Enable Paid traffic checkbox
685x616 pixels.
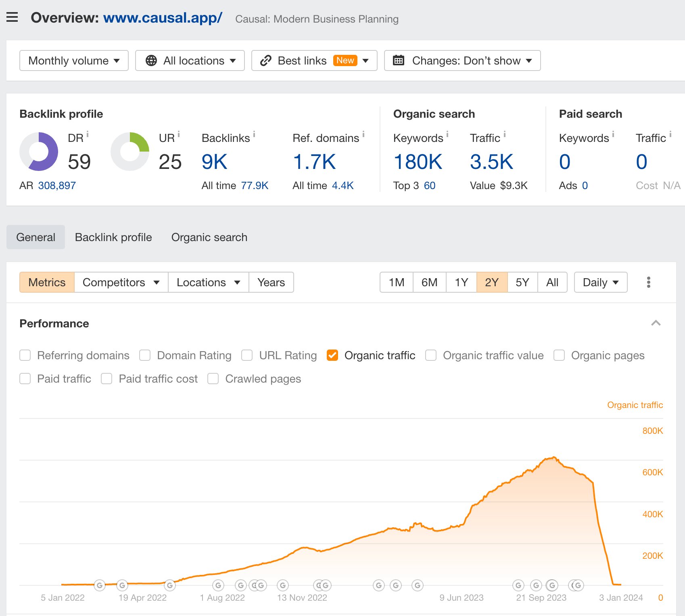[x=25, y=379]
